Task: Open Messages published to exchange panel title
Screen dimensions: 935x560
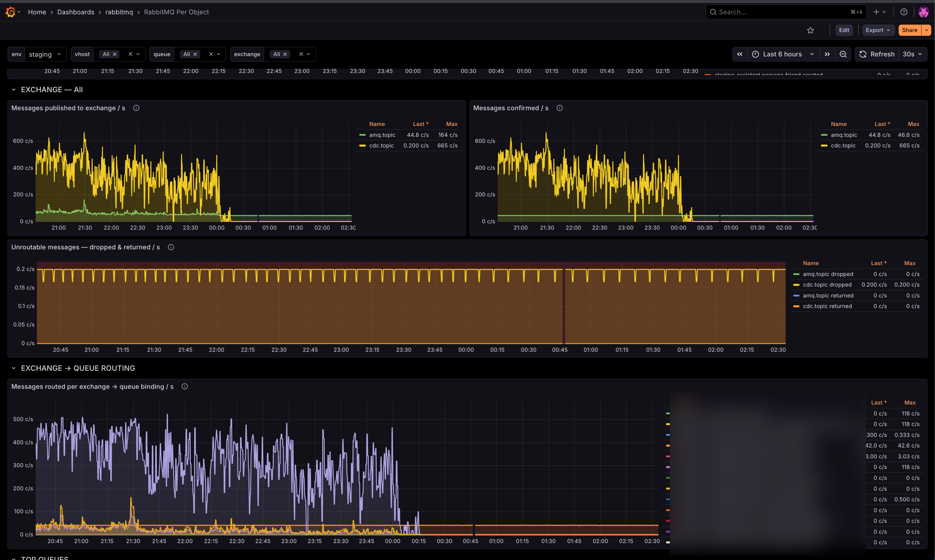Action: (x=68, y=108)
